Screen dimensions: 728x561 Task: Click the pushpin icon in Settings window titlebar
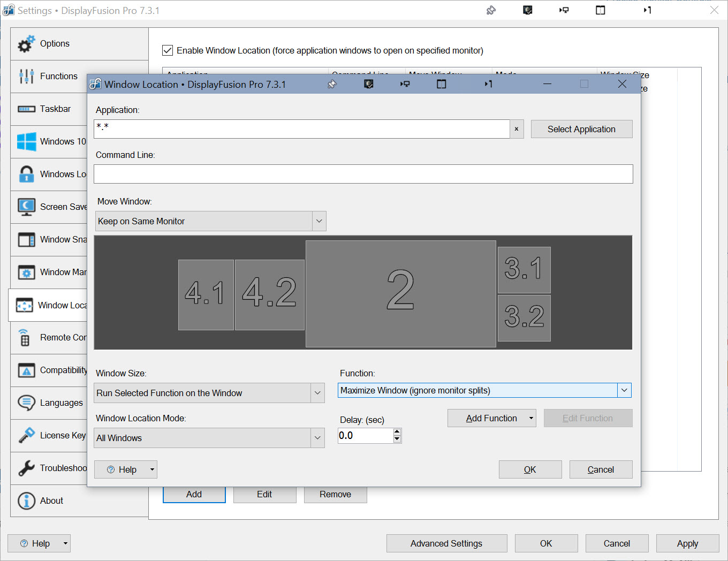[491, 10]
